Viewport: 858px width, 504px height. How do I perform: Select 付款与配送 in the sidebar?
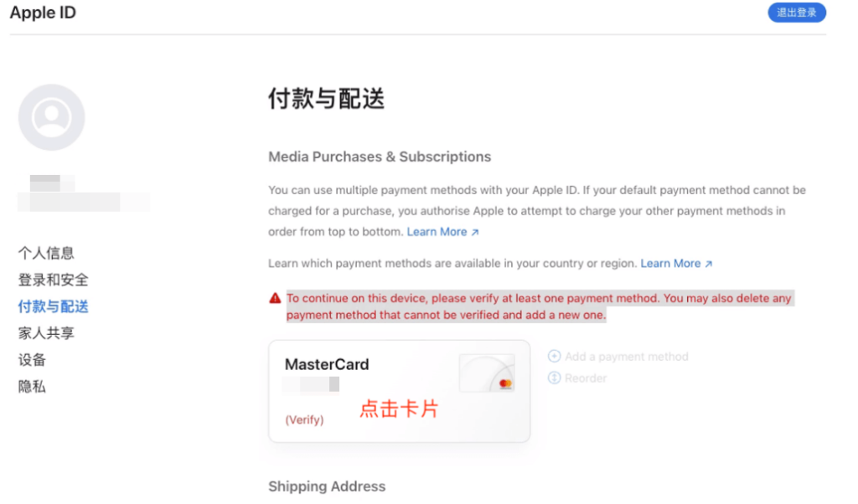tap(53, 306)
